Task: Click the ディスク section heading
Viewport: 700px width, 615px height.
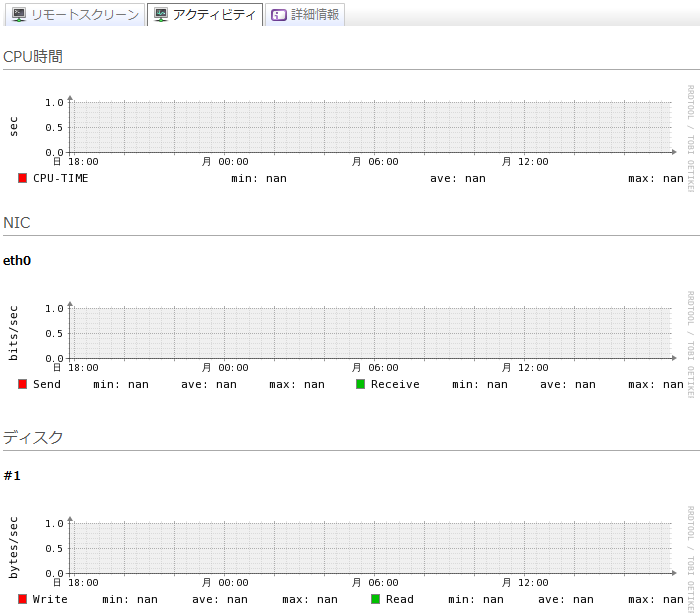Action: point(33,437)
